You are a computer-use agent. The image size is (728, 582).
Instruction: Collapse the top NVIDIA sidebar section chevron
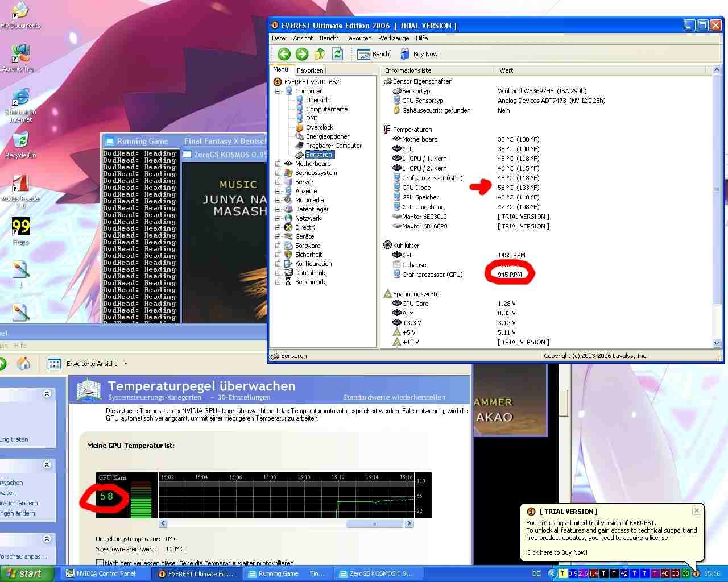coord(47,393)
